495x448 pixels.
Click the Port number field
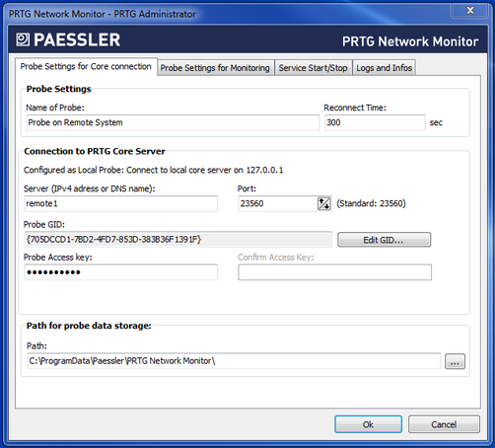click(278, 203)
